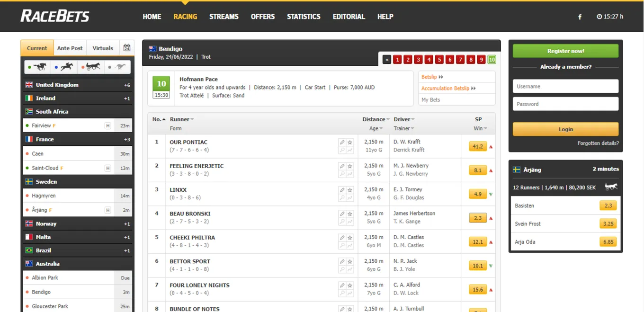Screen dimensions: 644x312
Task: Open Trainer column sort dropdown
Action: tap(412, 128)
